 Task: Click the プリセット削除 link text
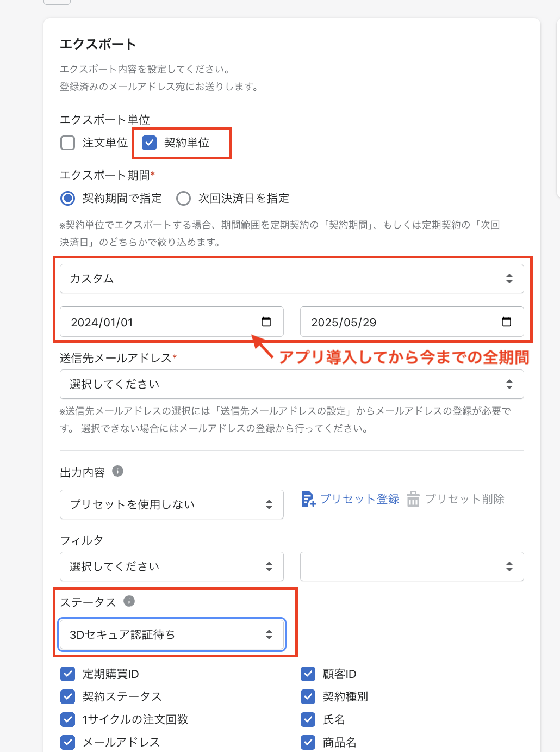[x=465, y=499]
